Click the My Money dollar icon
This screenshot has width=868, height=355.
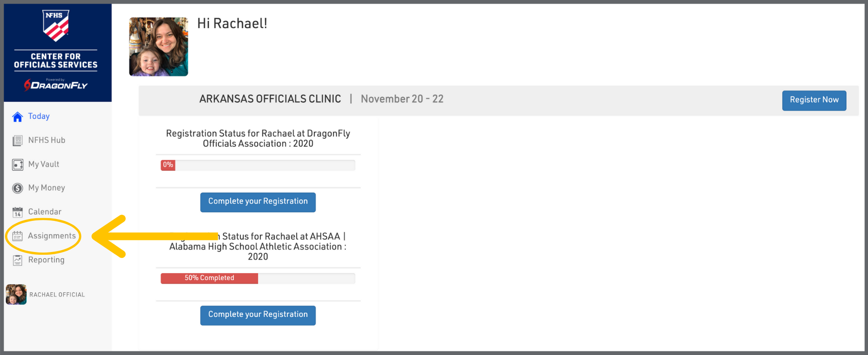[18, 188]
